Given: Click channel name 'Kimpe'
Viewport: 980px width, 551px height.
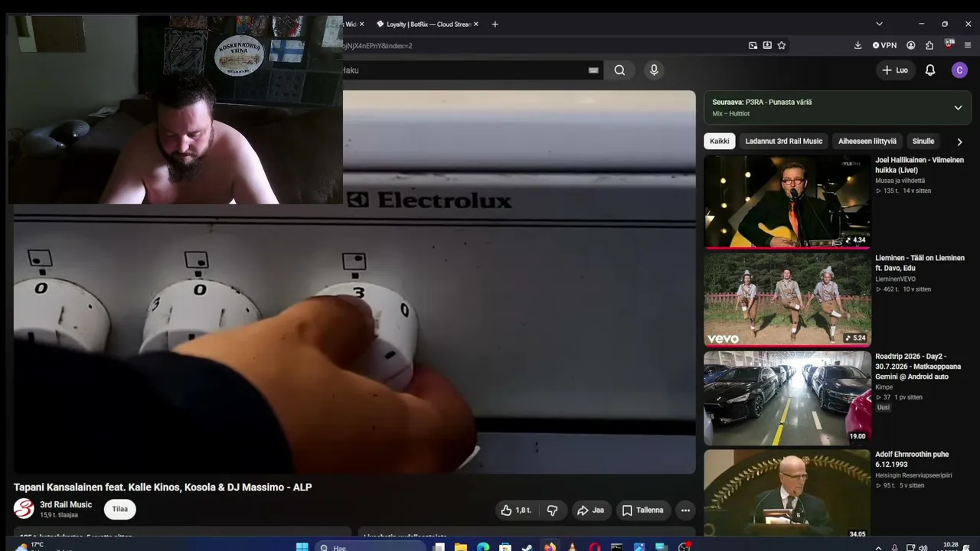Looking at the screenshot, I should (884, 387).
